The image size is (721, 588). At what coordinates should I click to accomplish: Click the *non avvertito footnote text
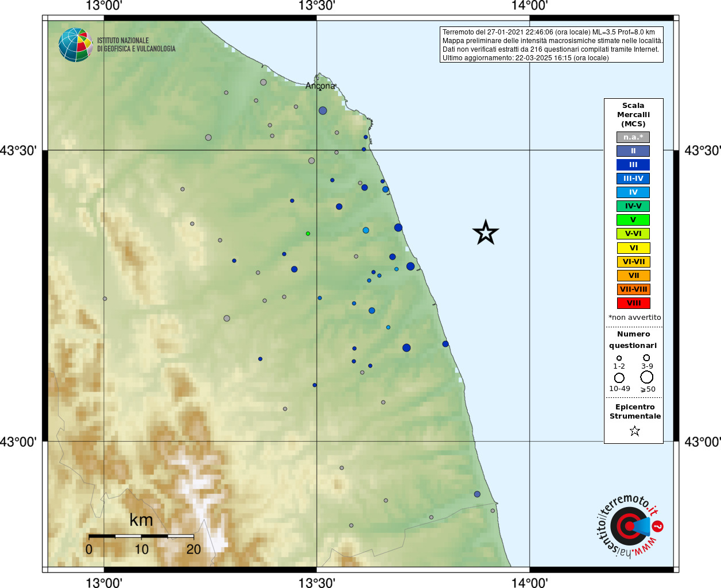(x=634, y=318)
